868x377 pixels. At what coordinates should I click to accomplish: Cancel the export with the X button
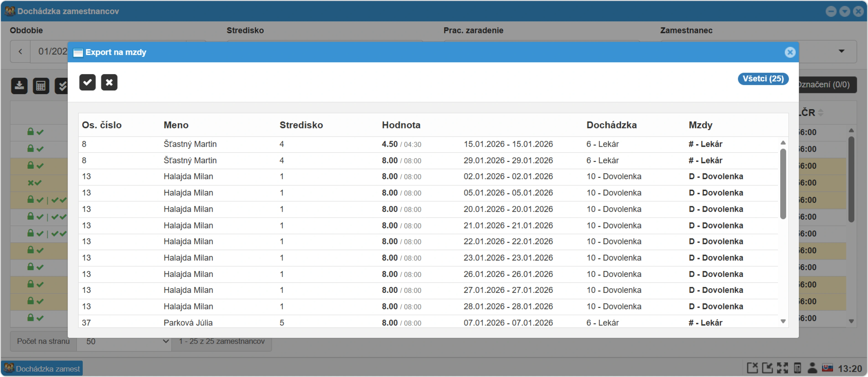pos(109,82)
